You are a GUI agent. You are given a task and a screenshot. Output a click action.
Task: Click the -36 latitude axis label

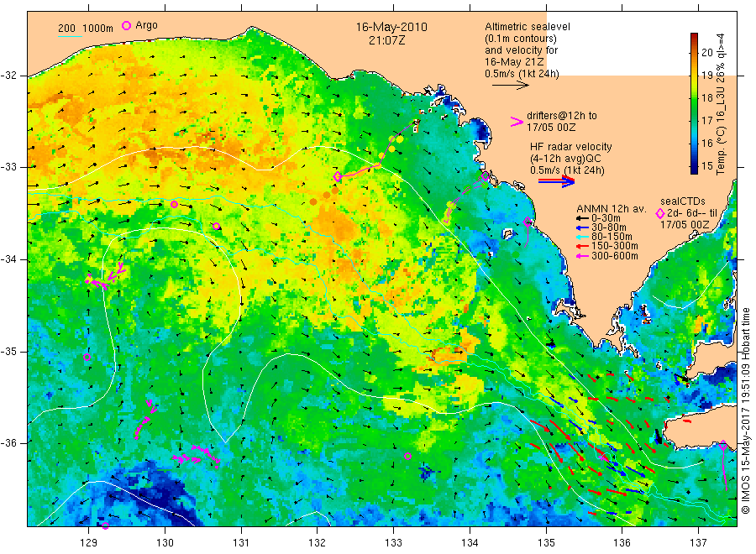point(8,443)
